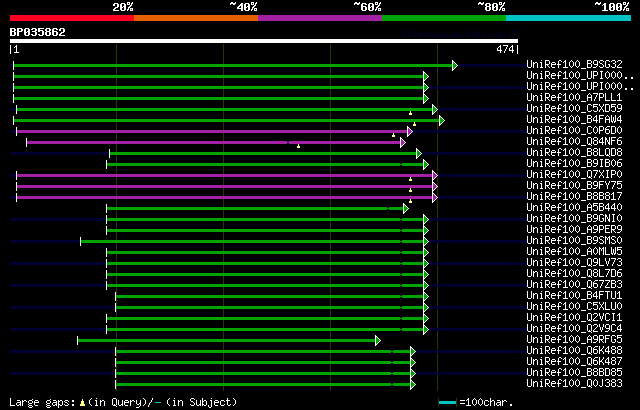The height and width of the screenshot is (410, 640).
Task: Select the UniRef100_Q7XIP0 label
Action: pyautogui.click(x=574, y=175)
